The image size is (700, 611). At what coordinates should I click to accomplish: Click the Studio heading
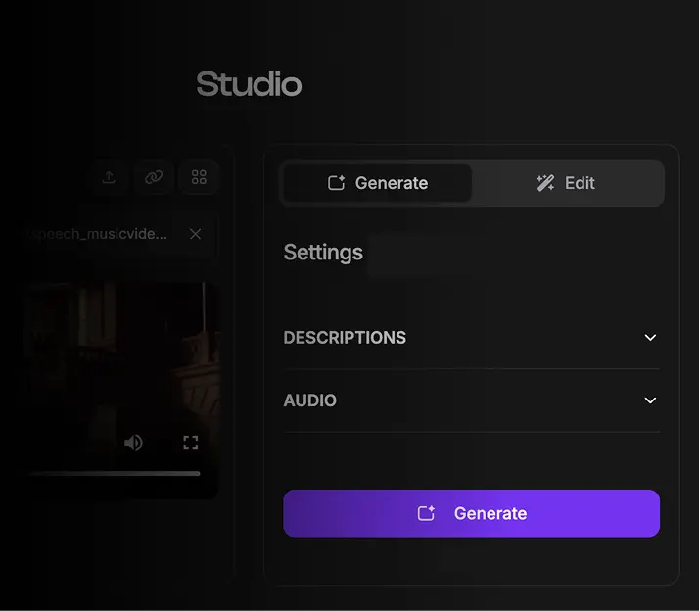249,84
